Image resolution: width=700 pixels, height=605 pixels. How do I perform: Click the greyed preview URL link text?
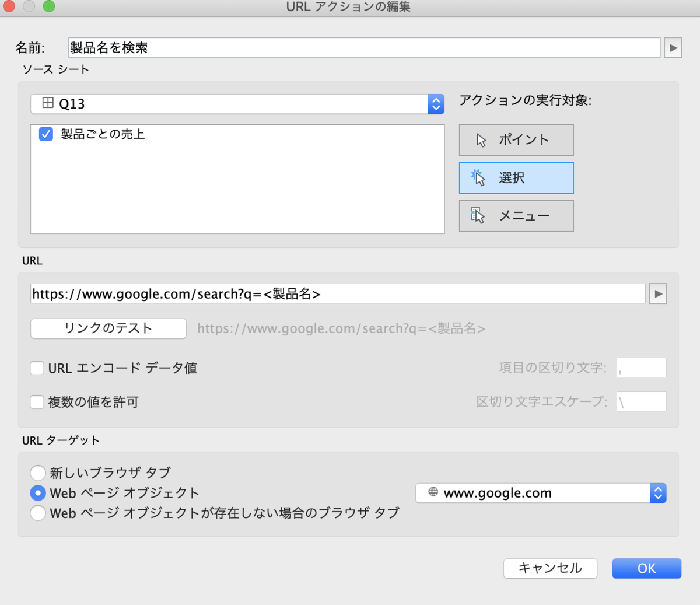coord(341,328)
